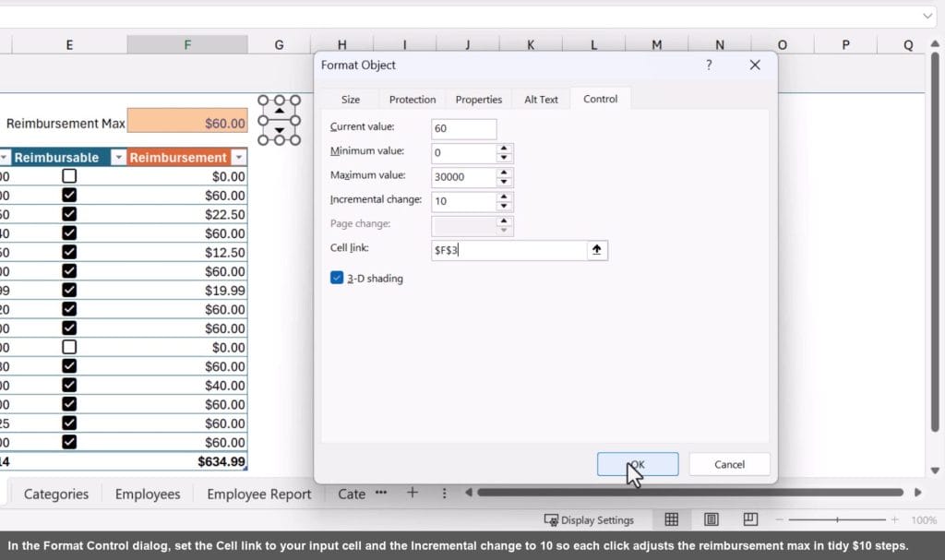Expand the formula bar chevron
The height and width of the screenshot is (560, 945).
coord(927,16)
